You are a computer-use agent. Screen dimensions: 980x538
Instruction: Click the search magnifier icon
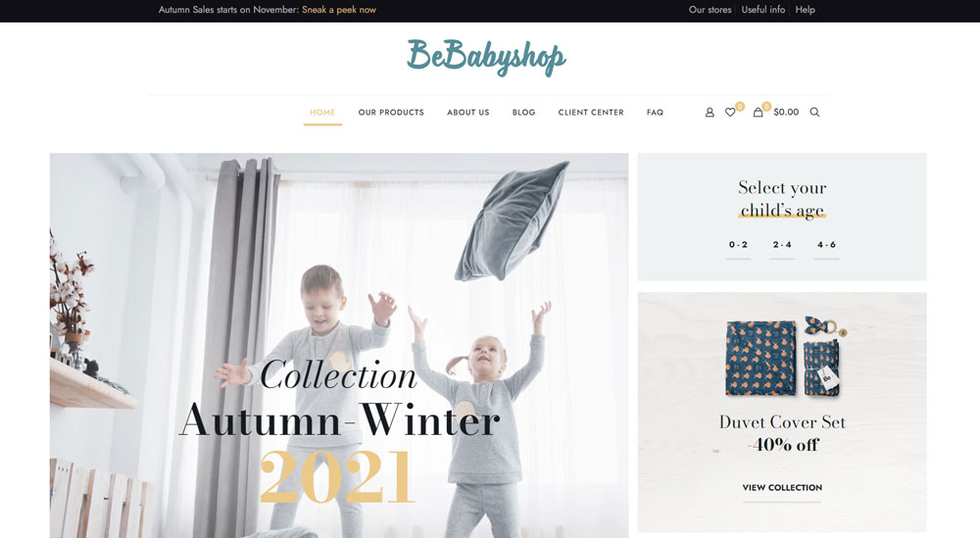(x=814, y=113)
